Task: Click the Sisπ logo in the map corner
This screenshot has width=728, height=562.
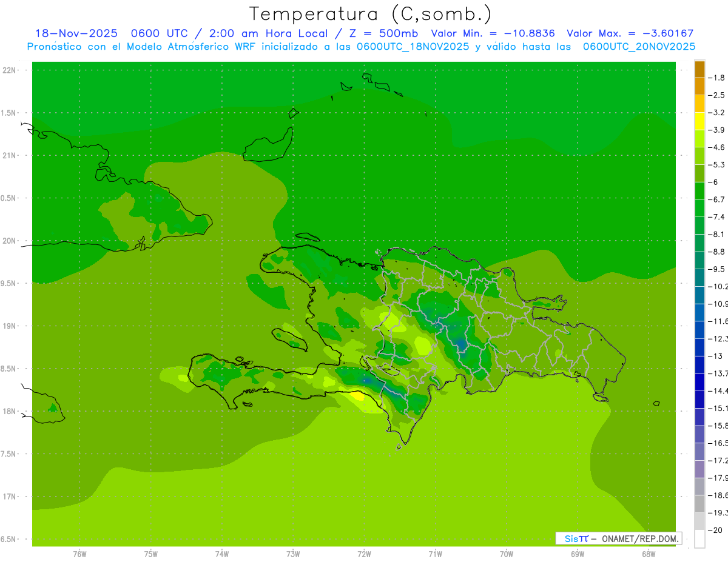Action: [576, 538]
